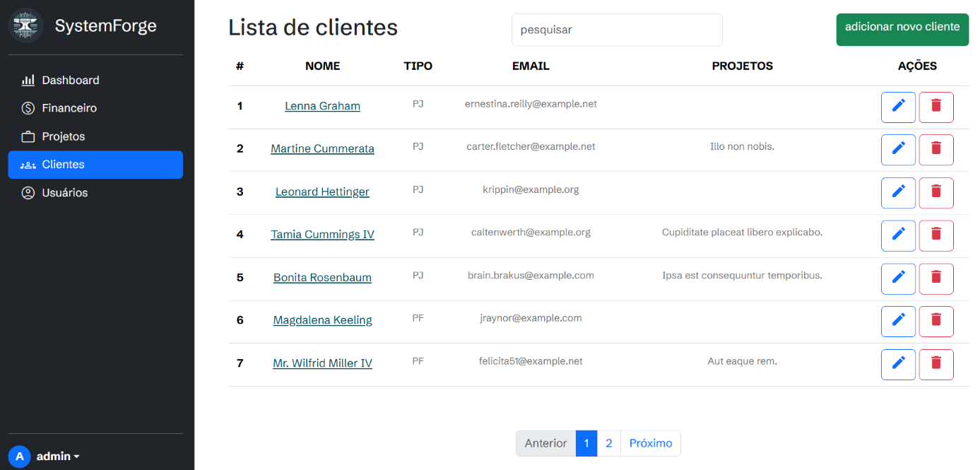Delete Mr. Wilfrid Miller IV with trash icon

tap(936, 364)
